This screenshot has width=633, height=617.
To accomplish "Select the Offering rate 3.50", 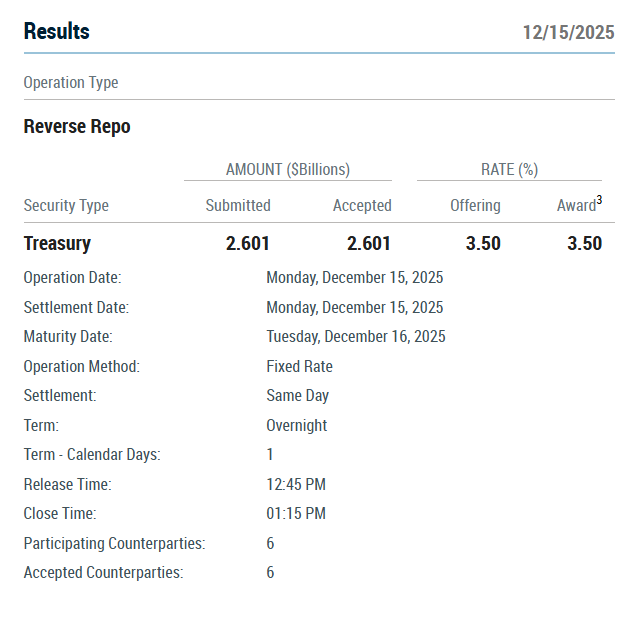I will tap(483, 243).
